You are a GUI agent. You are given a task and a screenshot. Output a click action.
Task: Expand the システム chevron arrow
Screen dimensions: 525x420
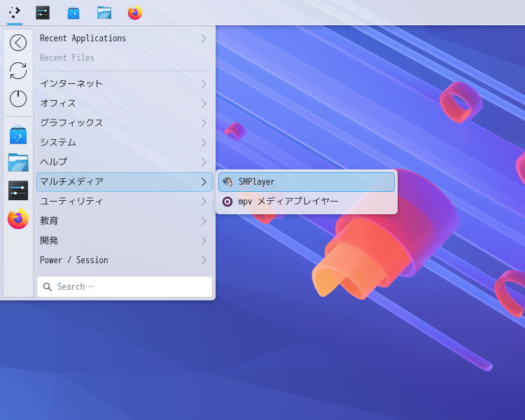click(204, 143)
